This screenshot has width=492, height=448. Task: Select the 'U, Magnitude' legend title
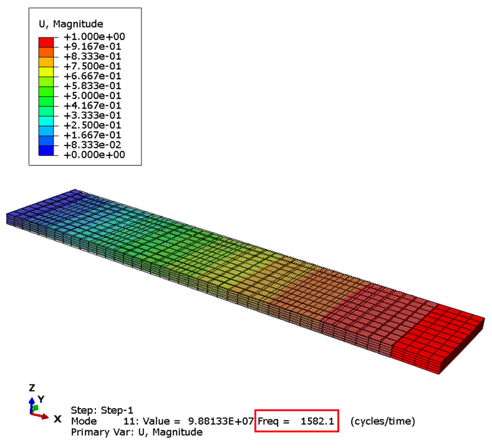click(x=71, y=24)
